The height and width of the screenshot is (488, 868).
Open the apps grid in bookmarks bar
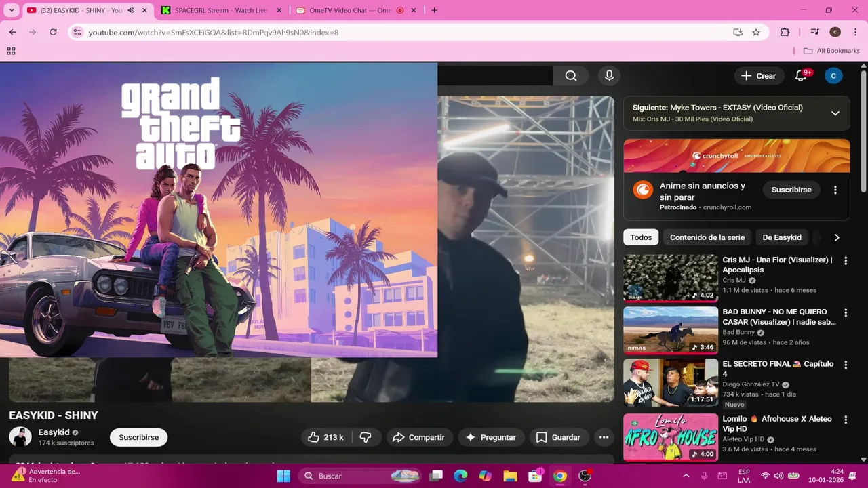pos(11,51)
